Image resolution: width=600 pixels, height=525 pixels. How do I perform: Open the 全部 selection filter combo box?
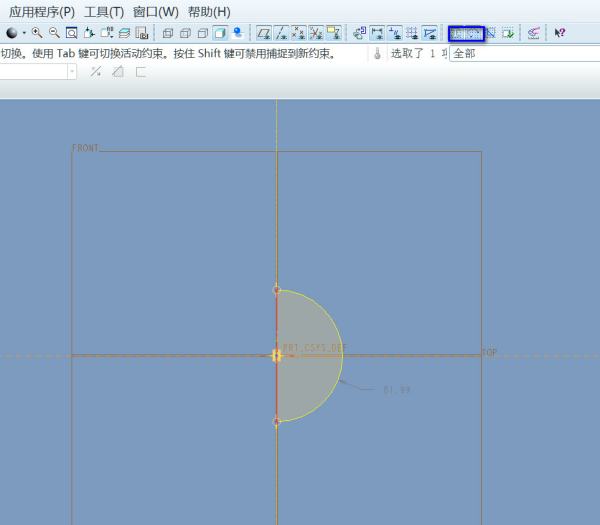click(x=522, y=54)
